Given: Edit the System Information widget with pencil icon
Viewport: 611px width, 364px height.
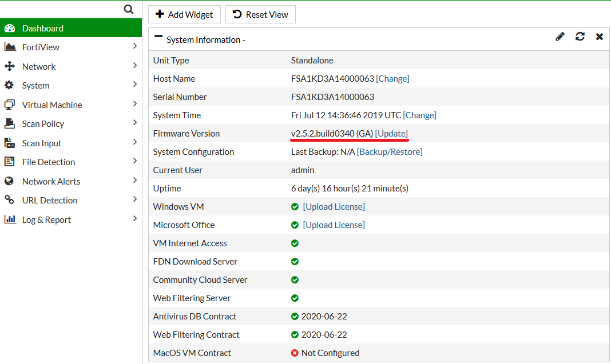Looking at the screenshot, I should [560, 37].
